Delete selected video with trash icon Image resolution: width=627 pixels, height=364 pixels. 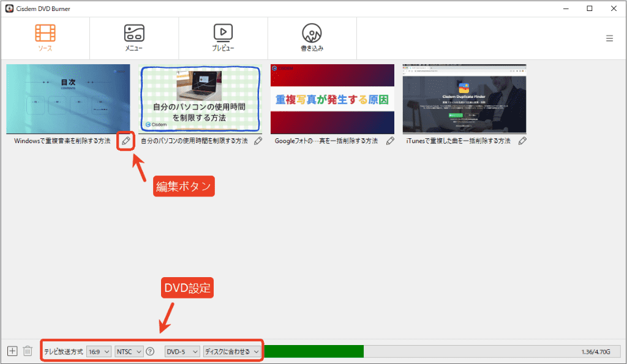28,351
